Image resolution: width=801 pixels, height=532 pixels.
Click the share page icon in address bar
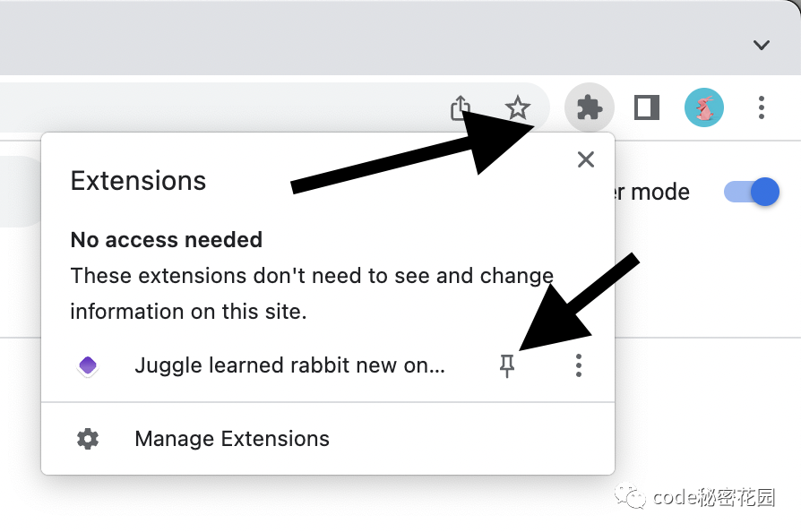(x=461, y=107)
